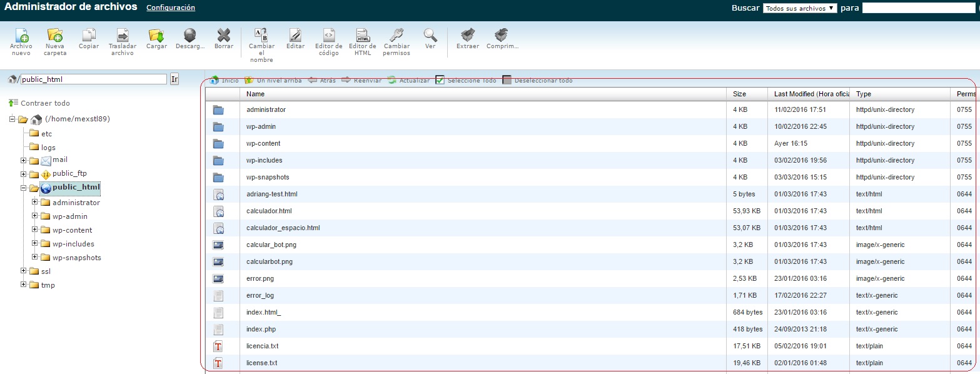Go to Inicio in navigation bar

(x=224, y=80)
